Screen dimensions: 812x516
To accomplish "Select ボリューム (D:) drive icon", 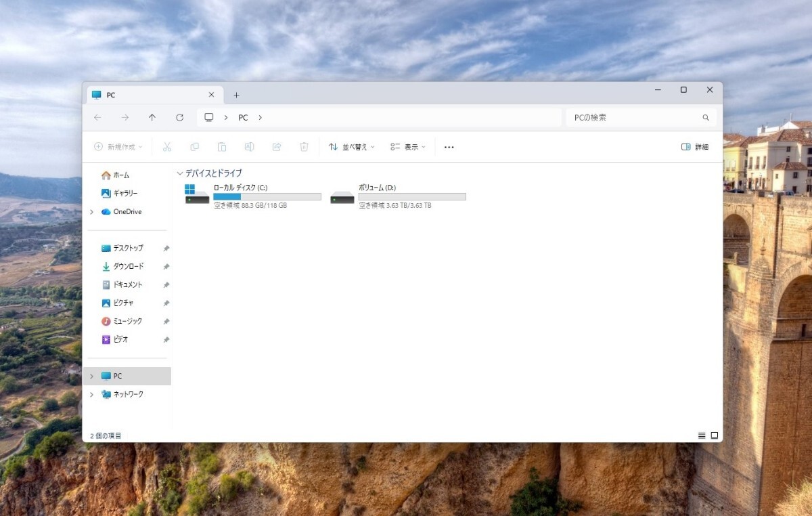I will (342, 197).
